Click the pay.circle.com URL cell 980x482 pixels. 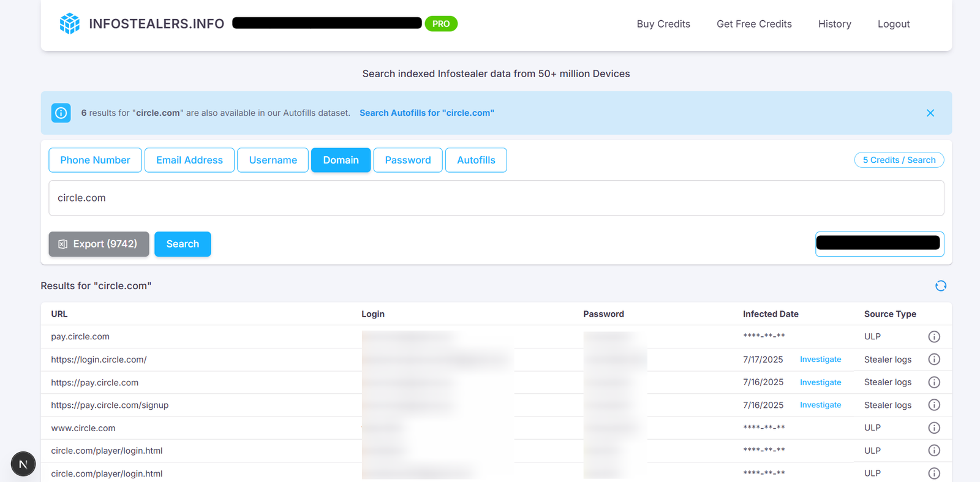click(80, 337)
